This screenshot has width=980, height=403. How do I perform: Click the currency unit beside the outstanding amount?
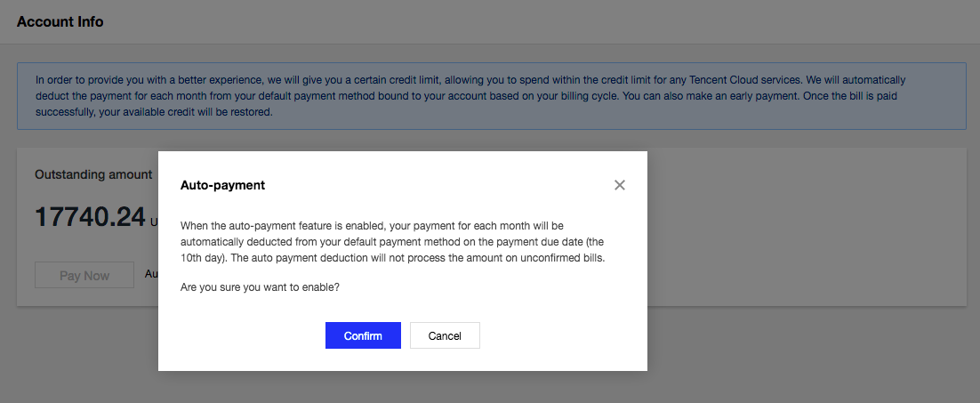(x=155, y=222)
